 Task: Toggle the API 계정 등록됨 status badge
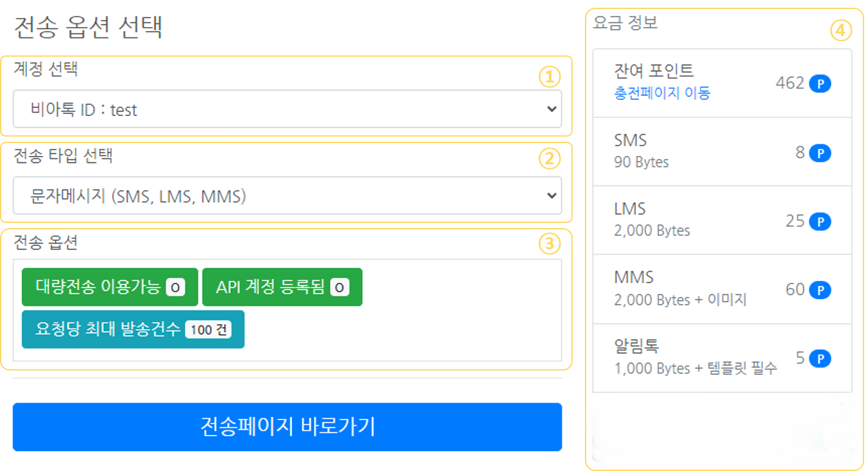[x=282, y=287]
